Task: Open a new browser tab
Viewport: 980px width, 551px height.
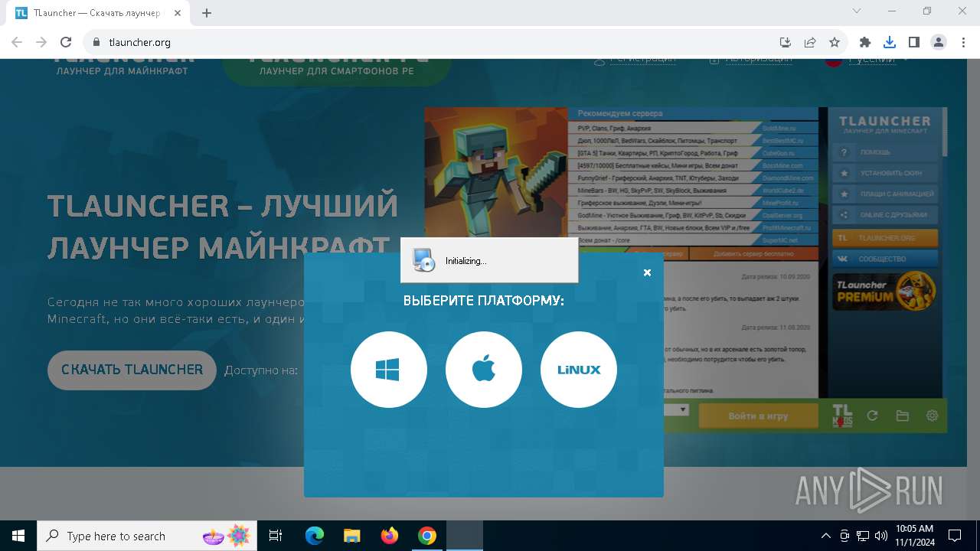Action: [x=207, y=12]
